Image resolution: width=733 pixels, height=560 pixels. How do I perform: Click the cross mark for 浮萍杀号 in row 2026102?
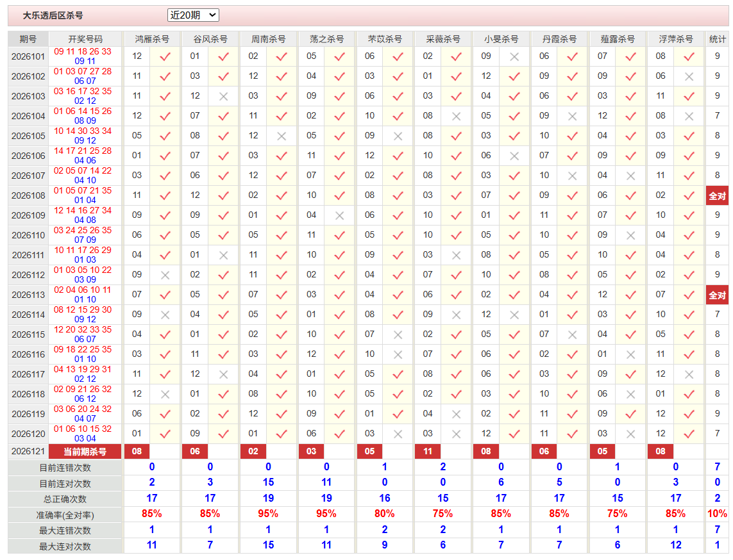(x=689, y=77)
